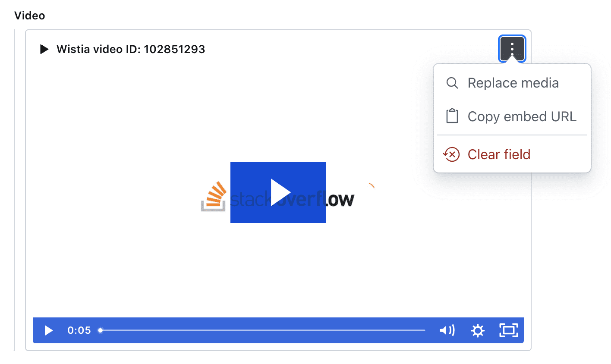Click the progress bar playhead dot
The image size is (611, 364).
(101, 330)
